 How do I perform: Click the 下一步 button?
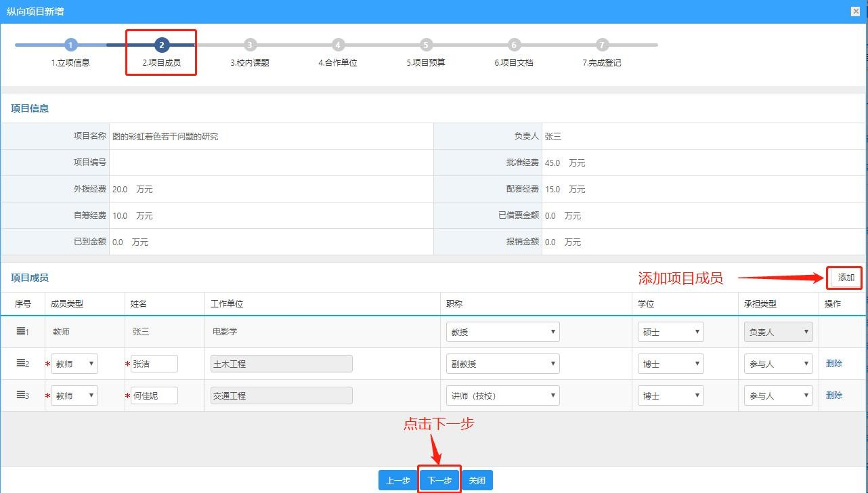point(439,480)
